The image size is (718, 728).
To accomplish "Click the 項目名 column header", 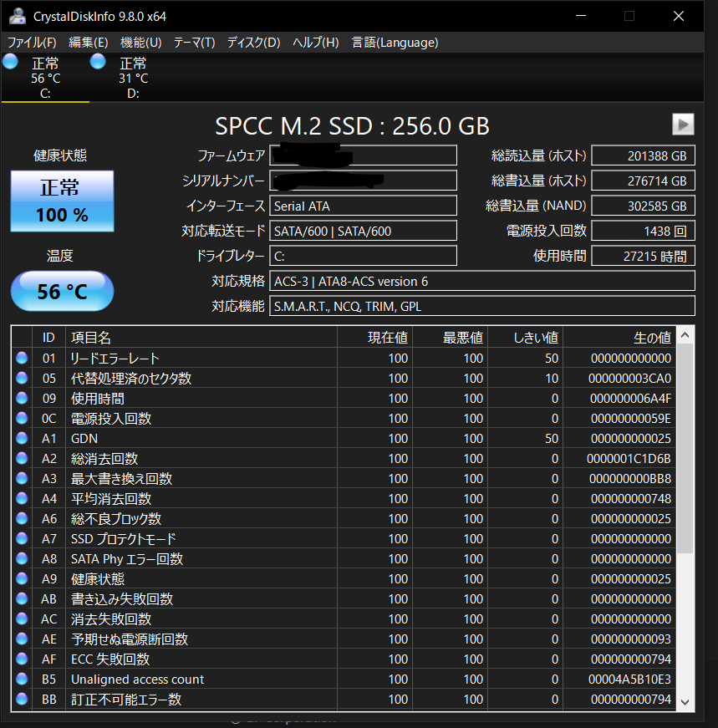I will click(201, 338).
